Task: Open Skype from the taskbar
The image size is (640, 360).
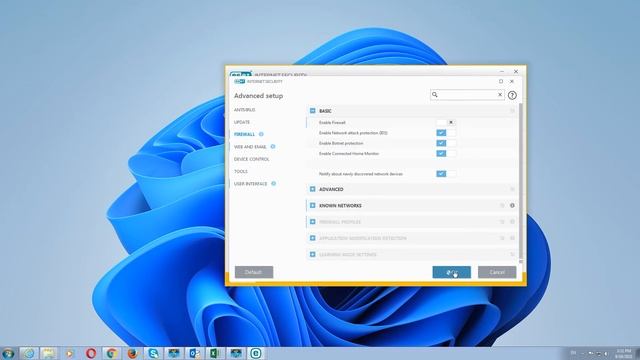Action: click(x=153, y=353)
